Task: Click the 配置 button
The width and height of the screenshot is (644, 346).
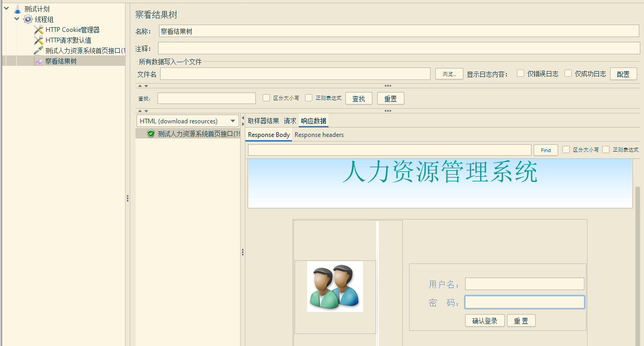Action: [623, 74]
